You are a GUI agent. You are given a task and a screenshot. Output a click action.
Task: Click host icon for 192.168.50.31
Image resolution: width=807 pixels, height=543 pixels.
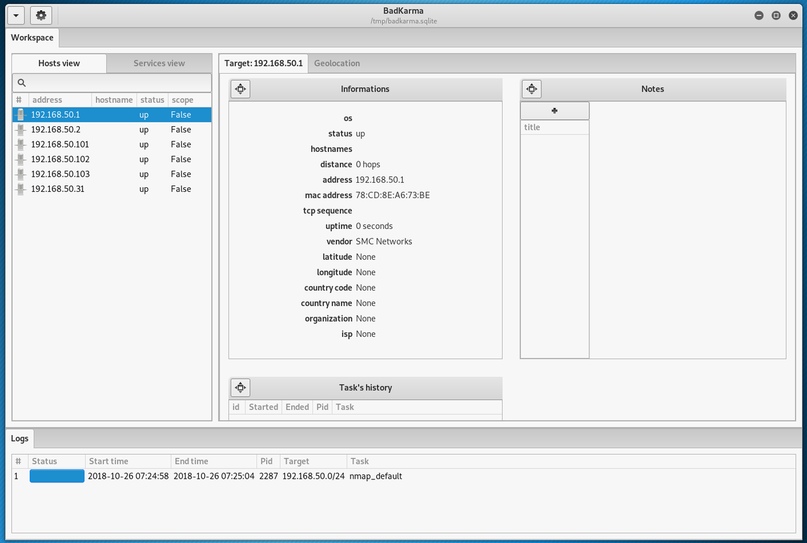20,189
